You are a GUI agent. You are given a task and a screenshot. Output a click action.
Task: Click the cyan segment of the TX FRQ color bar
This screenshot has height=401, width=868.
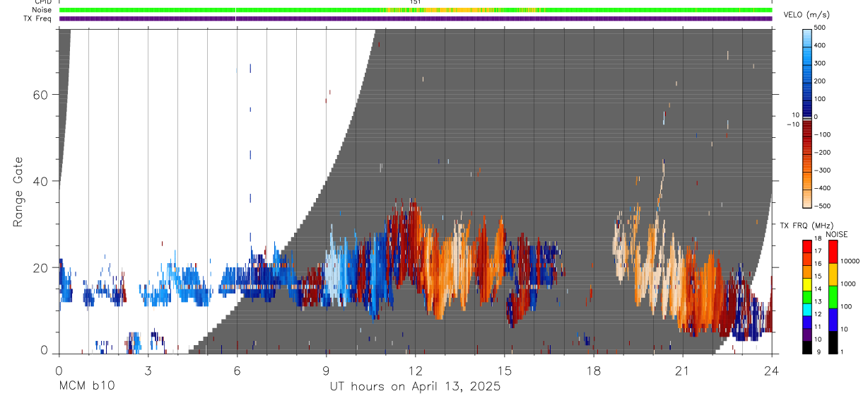point(807,308)
